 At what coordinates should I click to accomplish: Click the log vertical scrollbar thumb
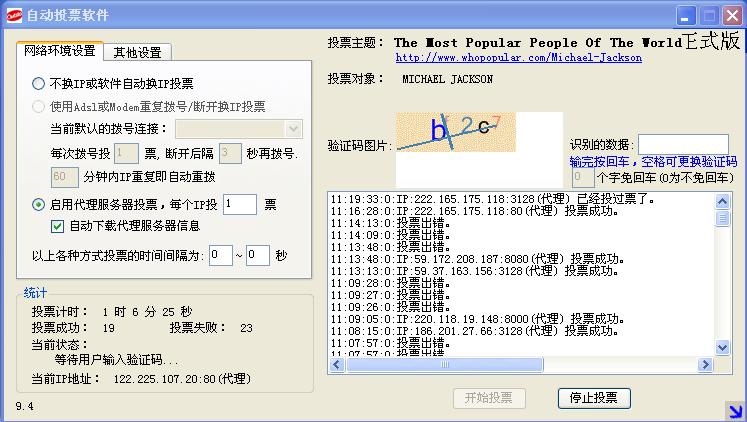coord(722,218)
